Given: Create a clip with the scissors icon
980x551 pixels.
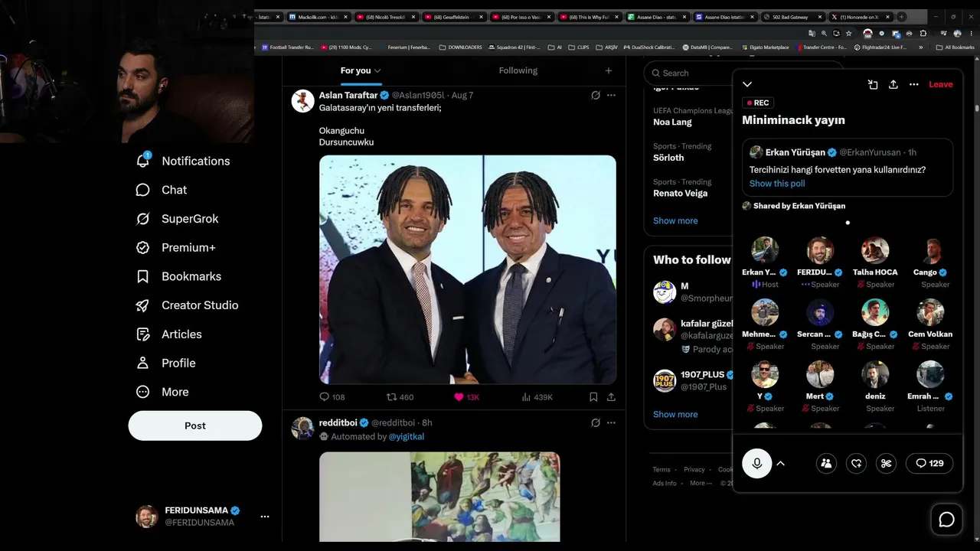Looking at the screenshot, I should [x=886, y=463].
